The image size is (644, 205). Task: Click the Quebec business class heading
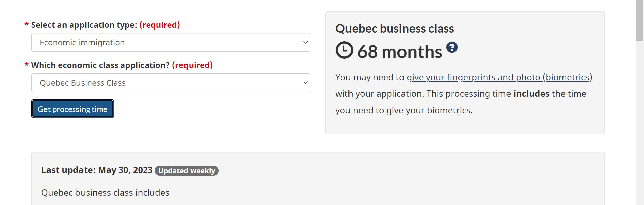(394, 29)
